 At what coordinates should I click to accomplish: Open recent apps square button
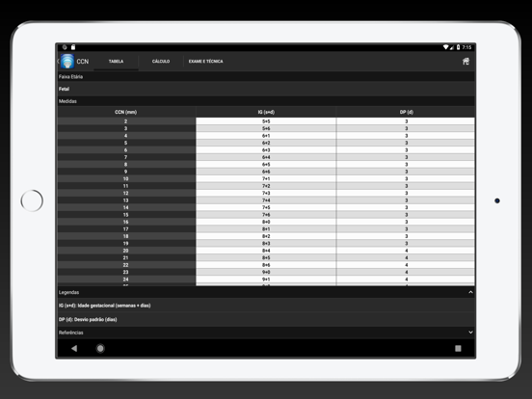[458, 348]
